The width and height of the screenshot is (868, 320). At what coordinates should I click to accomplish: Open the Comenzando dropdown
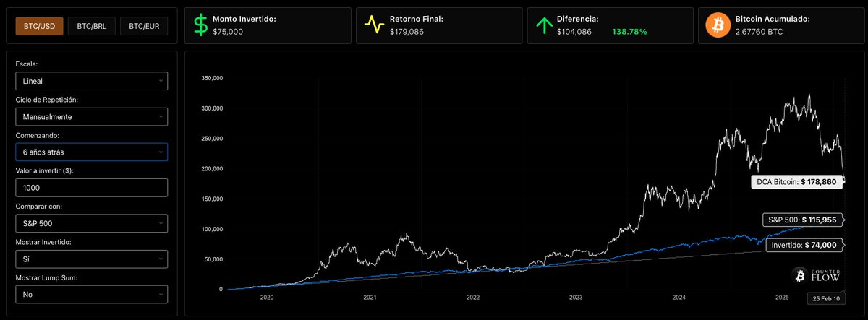coord(91,152)
